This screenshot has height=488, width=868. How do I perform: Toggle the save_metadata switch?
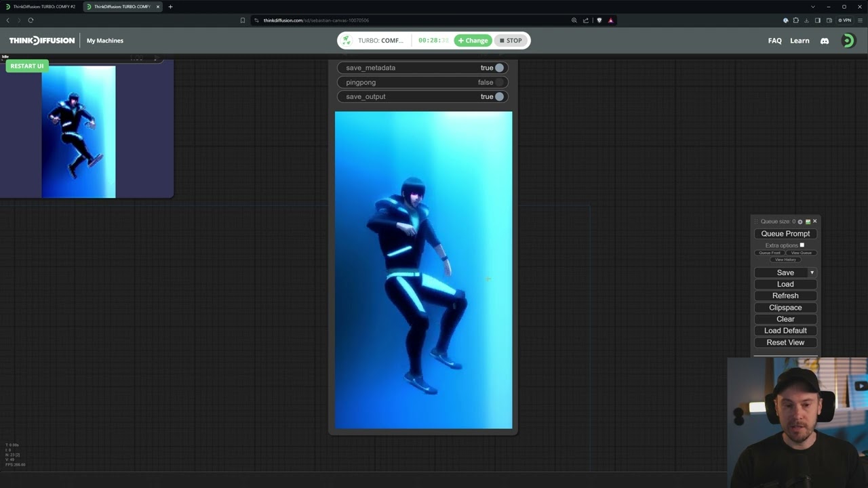[x=499, y=68]
